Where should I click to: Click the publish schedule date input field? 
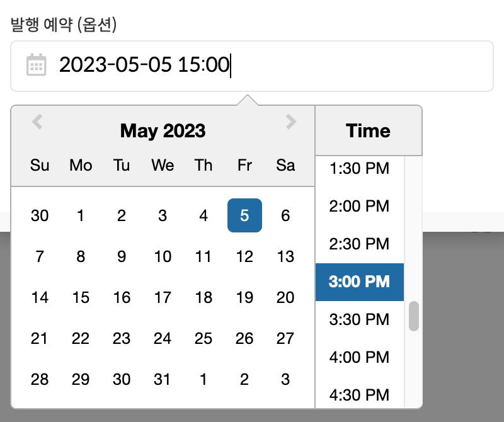(265, 66)
